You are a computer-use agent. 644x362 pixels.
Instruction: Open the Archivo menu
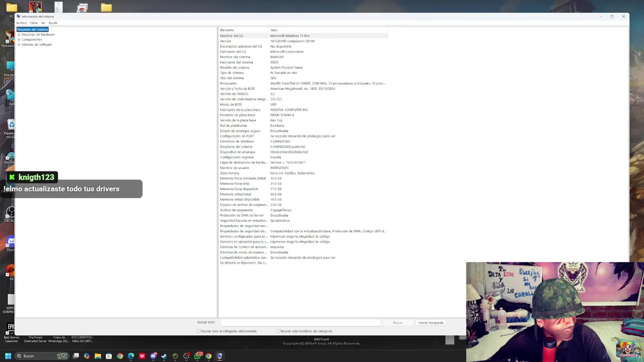pyautogui.click(x=22, y=23)
